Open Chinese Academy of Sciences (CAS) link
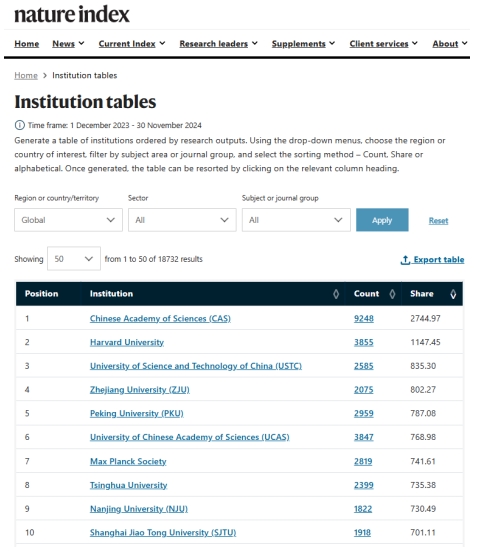 coord(160,318)
